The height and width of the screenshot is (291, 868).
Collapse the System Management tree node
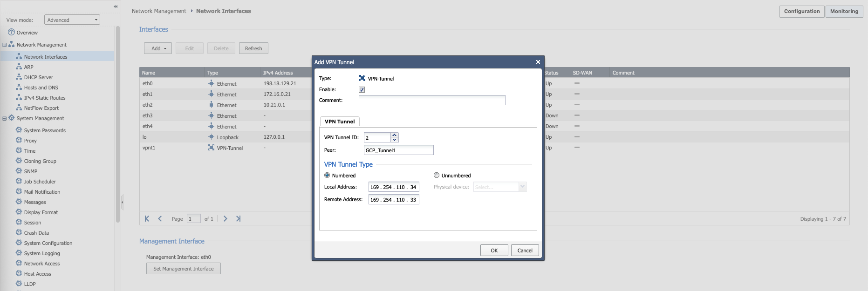coord(5,119)
